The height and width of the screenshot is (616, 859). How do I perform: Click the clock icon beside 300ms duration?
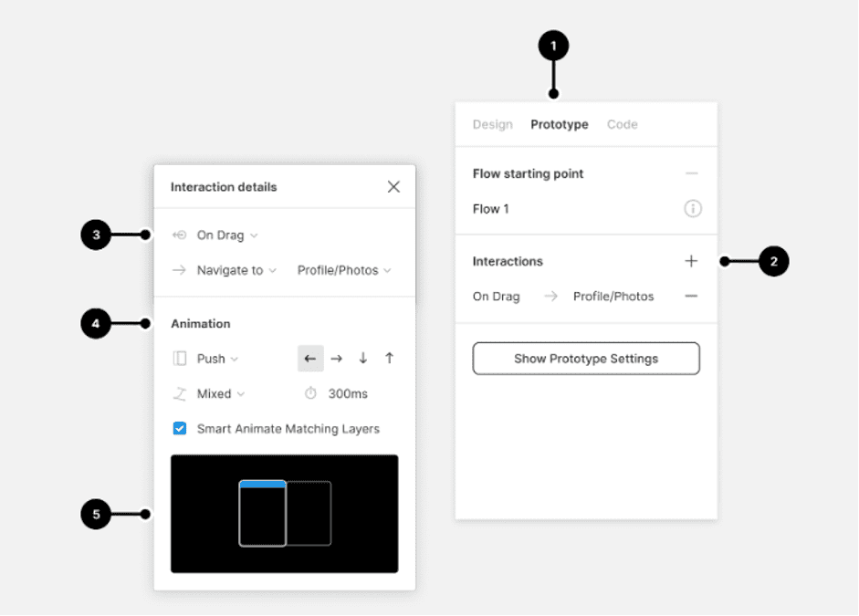click(x=311, y=393)
